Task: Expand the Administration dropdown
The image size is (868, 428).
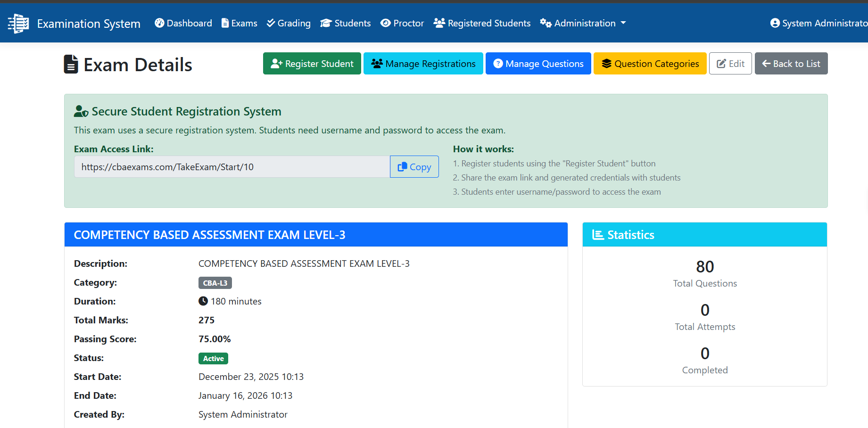Action: click(x=583, y=23)
